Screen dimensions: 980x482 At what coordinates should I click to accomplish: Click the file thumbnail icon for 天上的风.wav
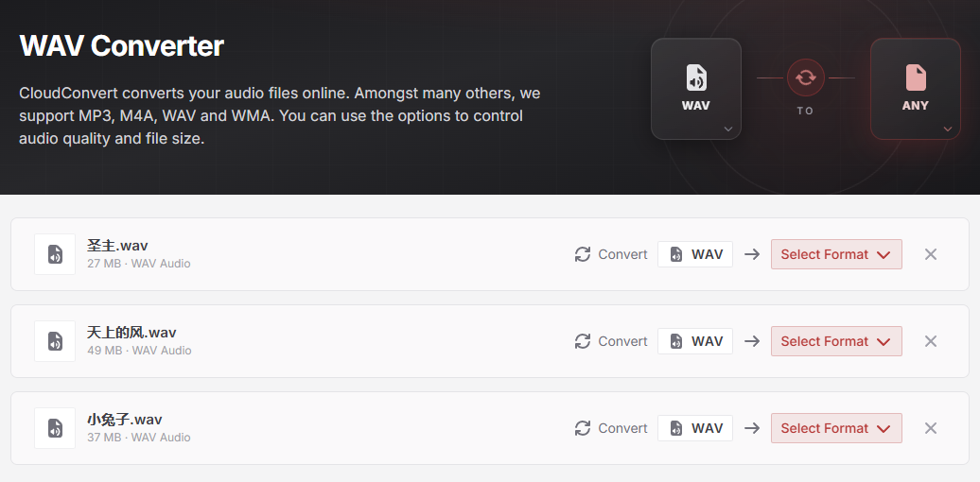pyautogui.click(x=55, y=341)
